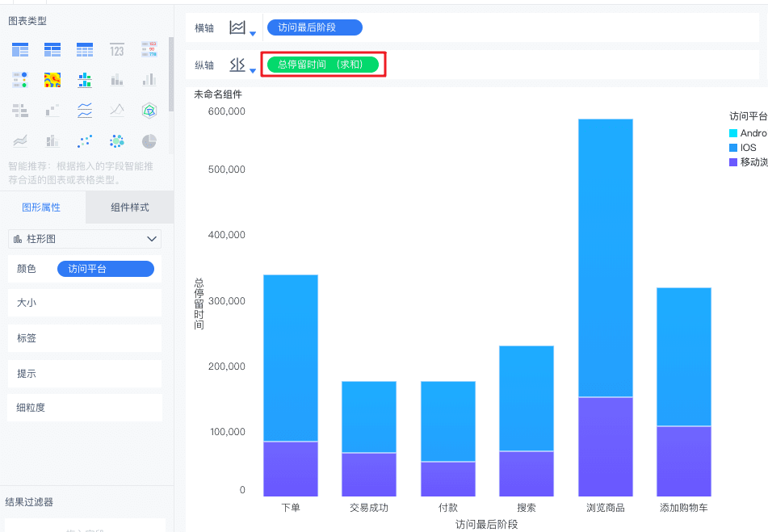Click the 访问最后阶段 field in 横轴
Viewport: 768px width, 532px height.
[314, 27]
